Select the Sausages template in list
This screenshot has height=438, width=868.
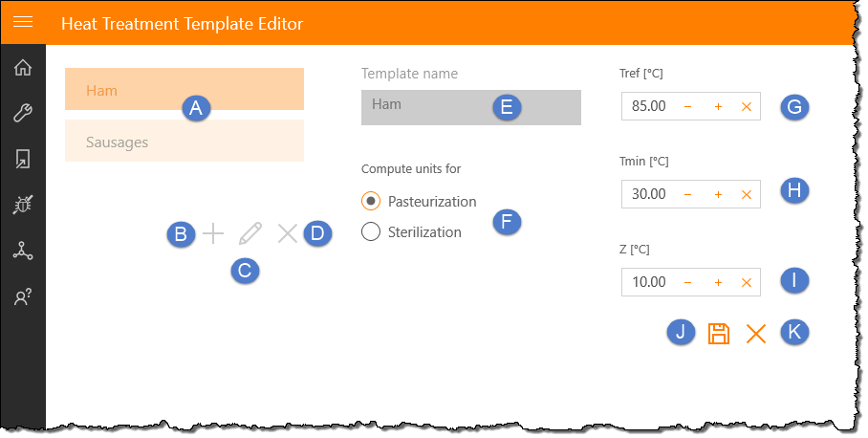pos(184,142)
